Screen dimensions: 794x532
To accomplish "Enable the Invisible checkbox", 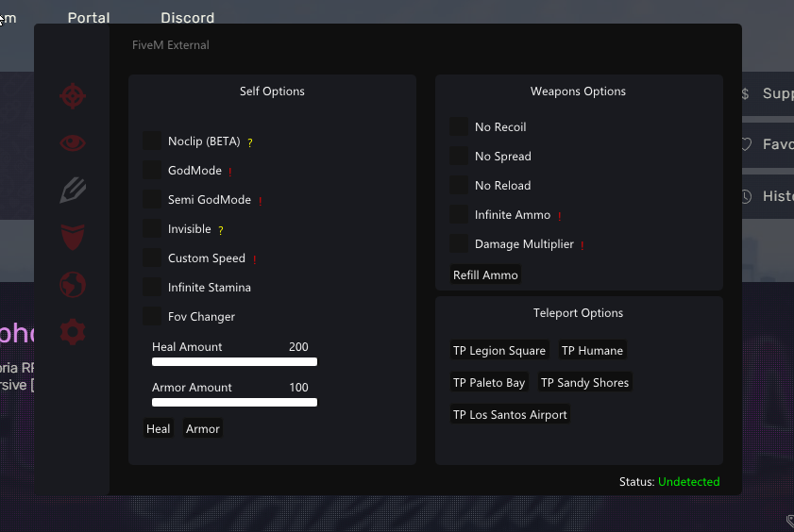I will pos(152,228).
